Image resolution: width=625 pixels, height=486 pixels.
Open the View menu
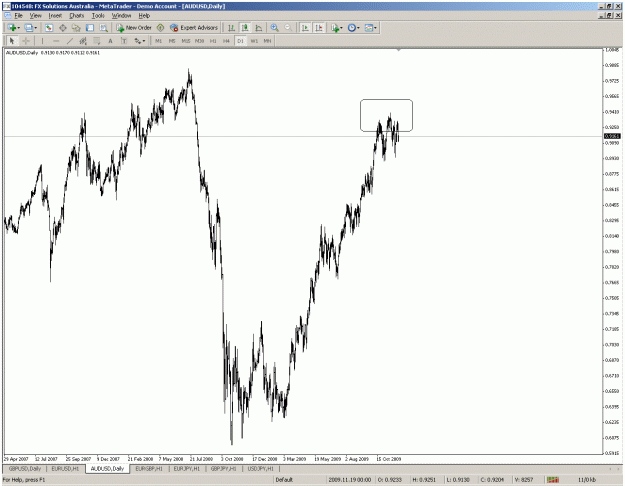tap(35, 16)
